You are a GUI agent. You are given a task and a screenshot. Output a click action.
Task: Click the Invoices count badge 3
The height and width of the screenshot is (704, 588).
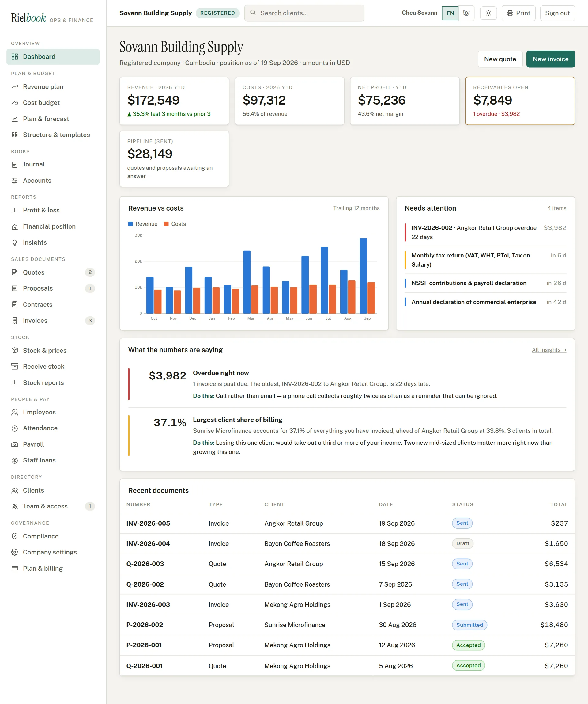[x=90, y=321]
